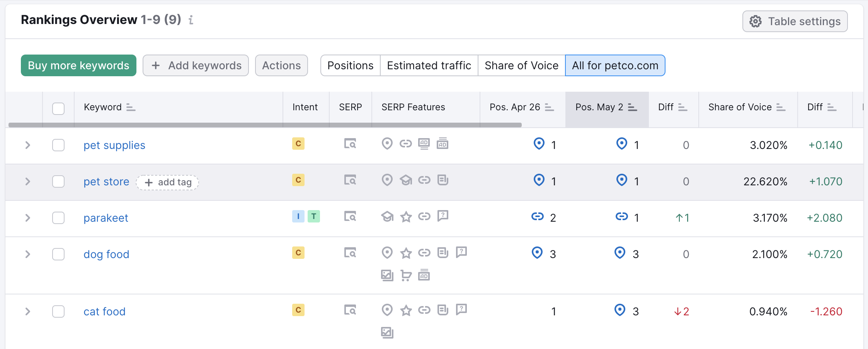This screenshot has height=349, width=868.
Task: Open the Share of Voice tab
Action: [521, 65]
